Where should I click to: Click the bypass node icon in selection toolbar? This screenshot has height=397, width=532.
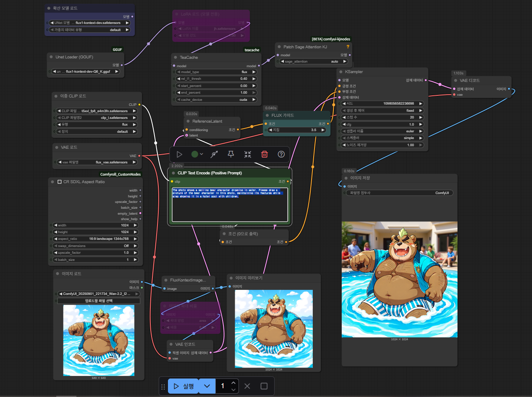pos(214,154)
